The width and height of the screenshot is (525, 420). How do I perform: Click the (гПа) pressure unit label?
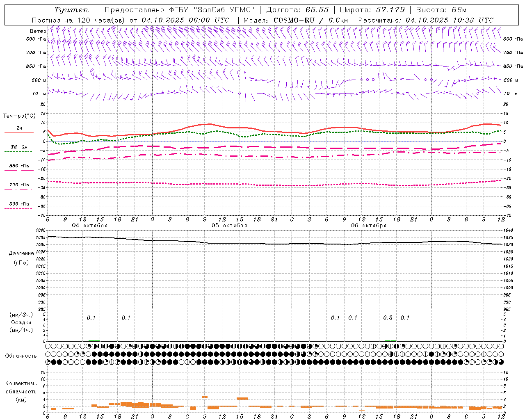point(21,263)
